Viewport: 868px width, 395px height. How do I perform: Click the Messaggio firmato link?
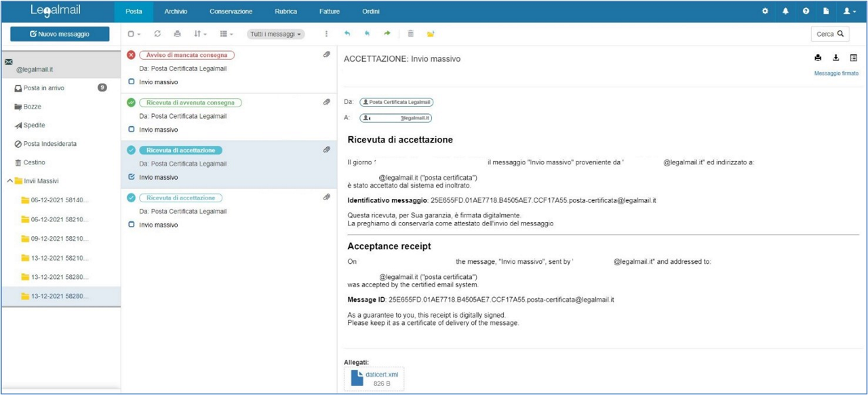(x=835, y=73)
